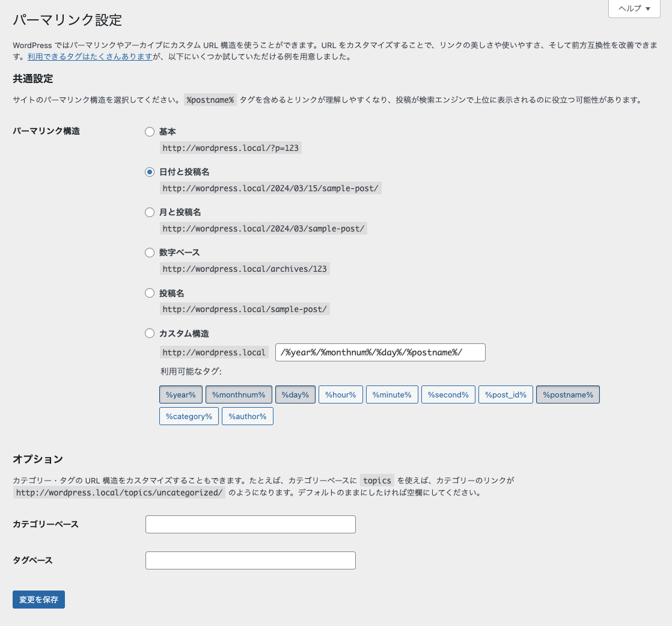Click the パーマリンク構造 row label
Viewport: 672px width, 626px height.
(x=46, y=131)
